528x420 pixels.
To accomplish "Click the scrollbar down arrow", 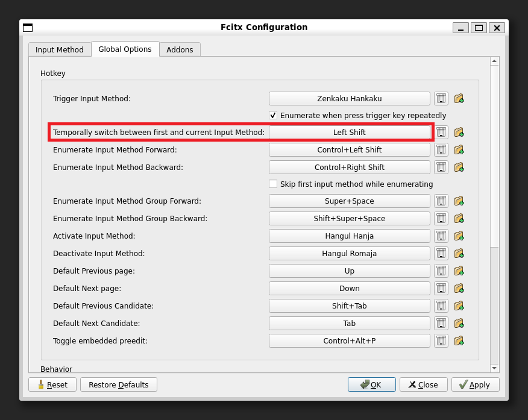I will point(494,368).
